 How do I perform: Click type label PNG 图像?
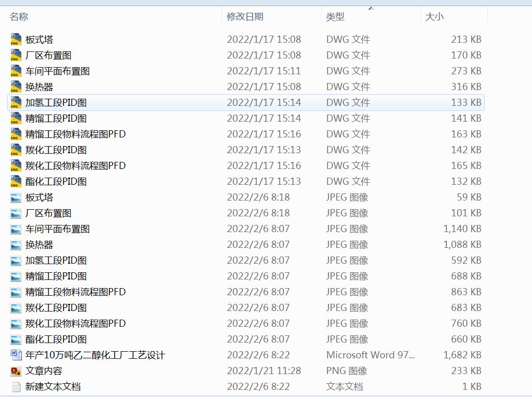point(347,371)
